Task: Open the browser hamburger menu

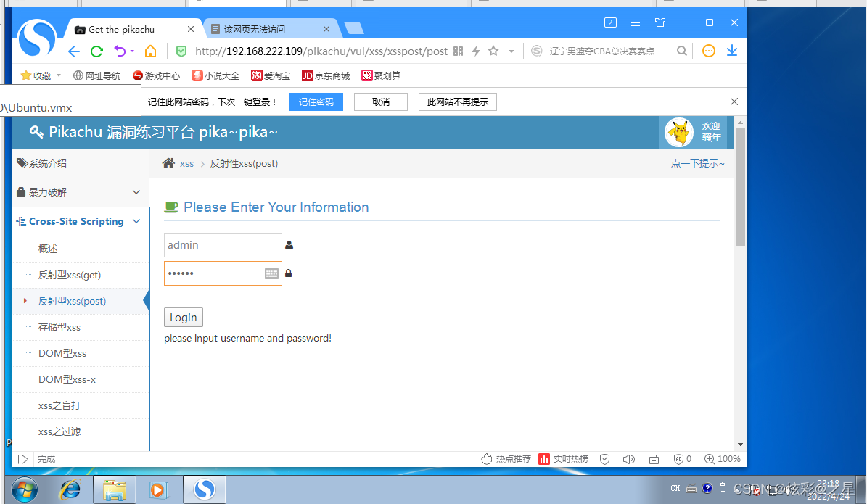Action: click(636, 22)
